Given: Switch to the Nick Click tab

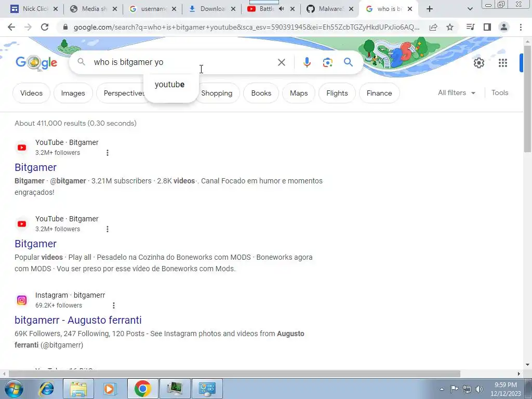Looking at the screenshot, I should tap(34, 9).
